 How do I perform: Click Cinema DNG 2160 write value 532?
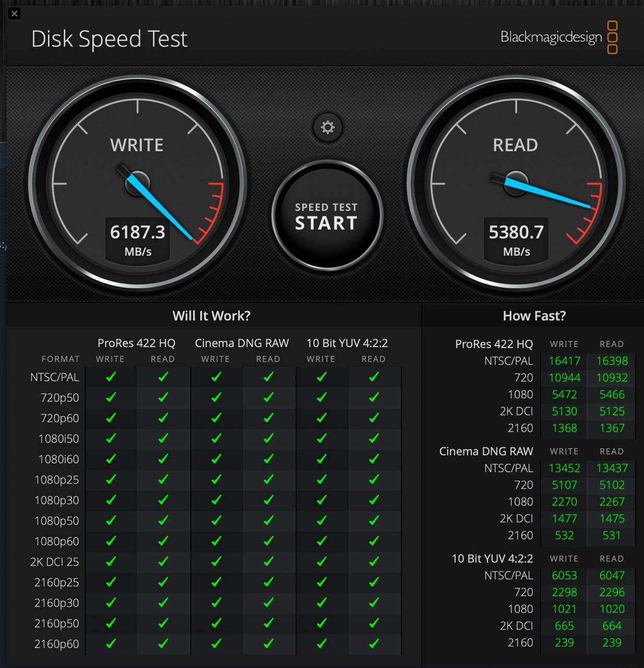564,535
